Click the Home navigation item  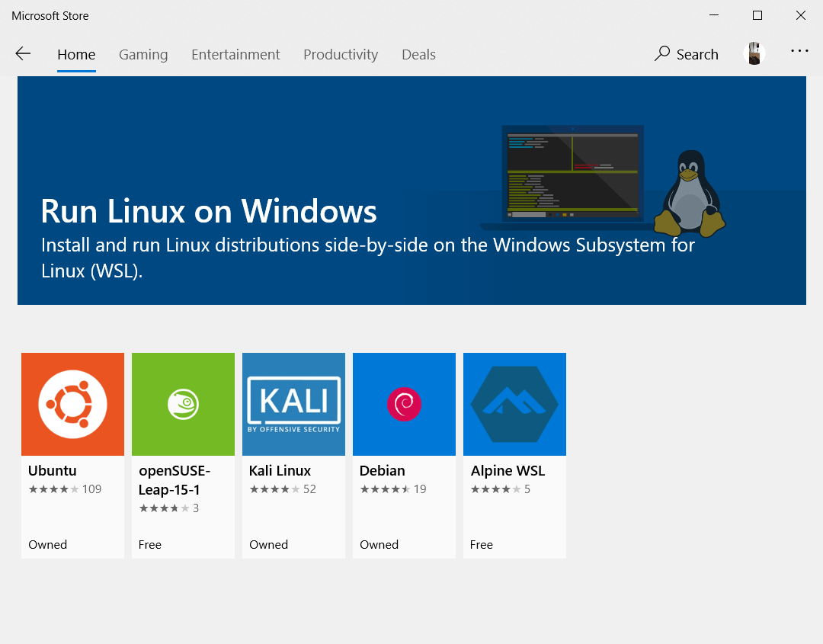(76, 54)
